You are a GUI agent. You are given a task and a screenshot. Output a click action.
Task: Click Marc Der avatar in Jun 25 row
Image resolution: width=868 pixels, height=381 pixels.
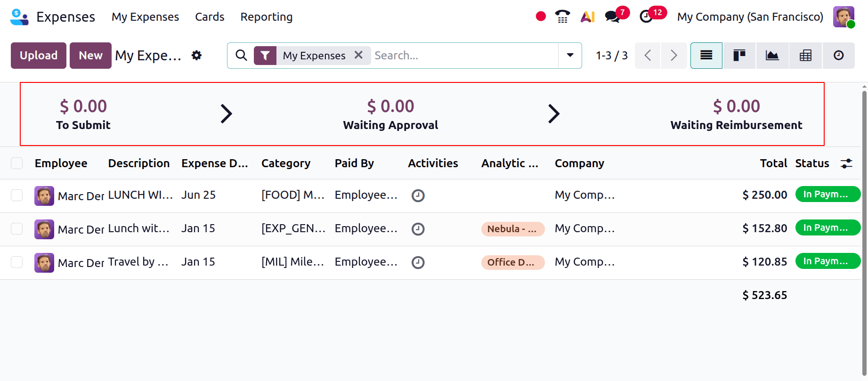(x=44, y=196)
